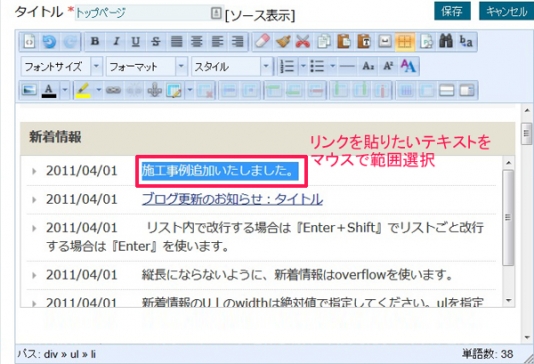The height and width of the screenshot is (364, 534).
Task: Apply black text color button
Action: (x=49, y=91)
